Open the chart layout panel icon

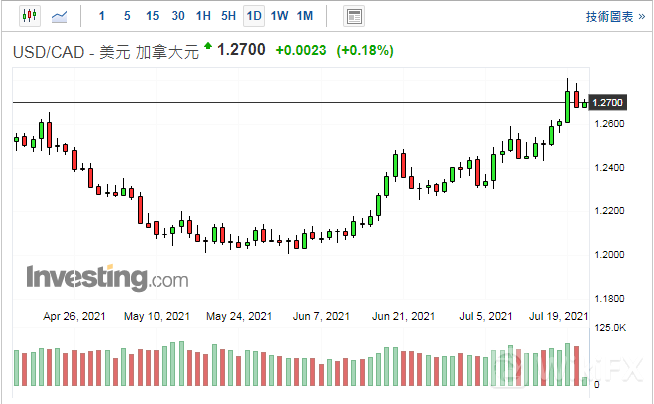click(x=353, y=16)
